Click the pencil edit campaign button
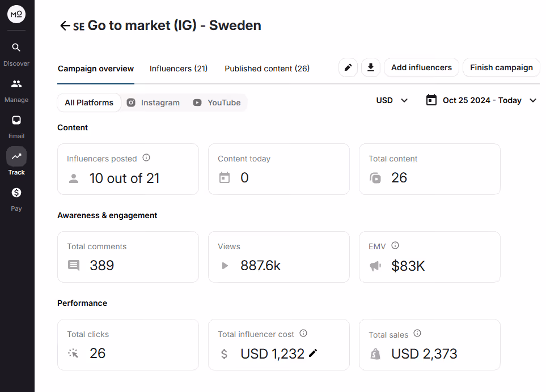The image size is (546, 392). click(x=348, y=68)
